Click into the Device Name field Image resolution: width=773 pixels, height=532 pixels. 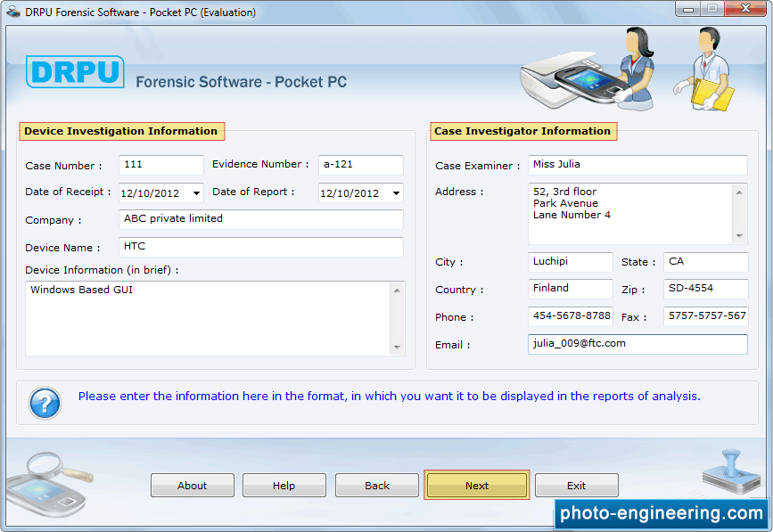pos(261,247)
